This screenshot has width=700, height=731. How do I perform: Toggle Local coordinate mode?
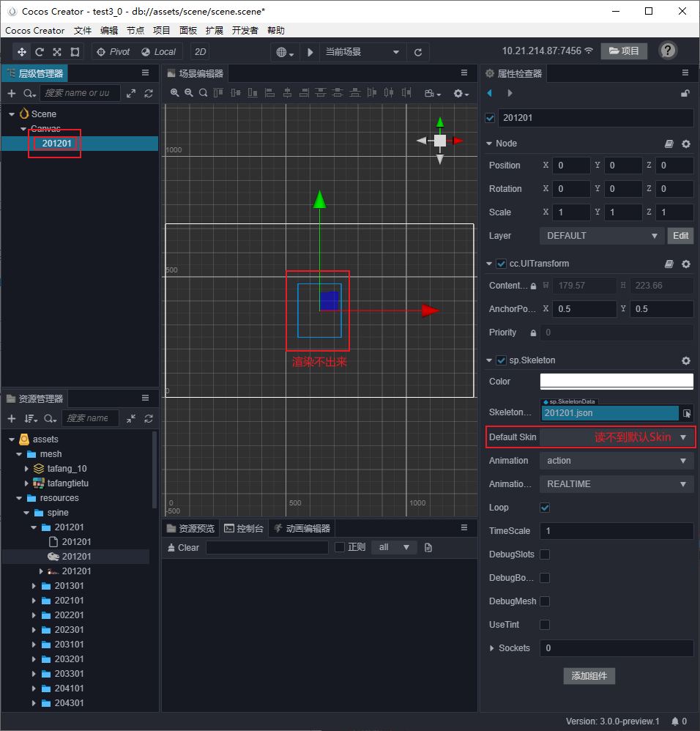coord(158,52)
